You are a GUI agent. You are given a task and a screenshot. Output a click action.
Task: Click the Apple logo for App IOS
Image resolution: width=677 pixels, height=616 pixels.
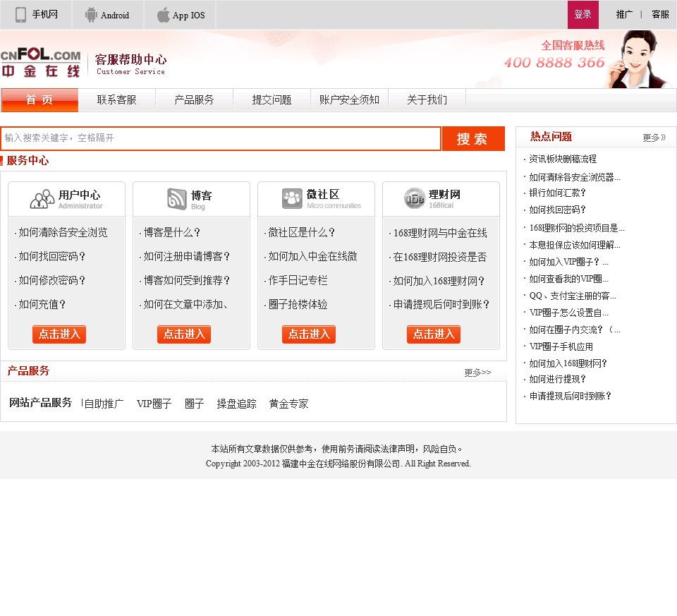(x=163, y=15)
